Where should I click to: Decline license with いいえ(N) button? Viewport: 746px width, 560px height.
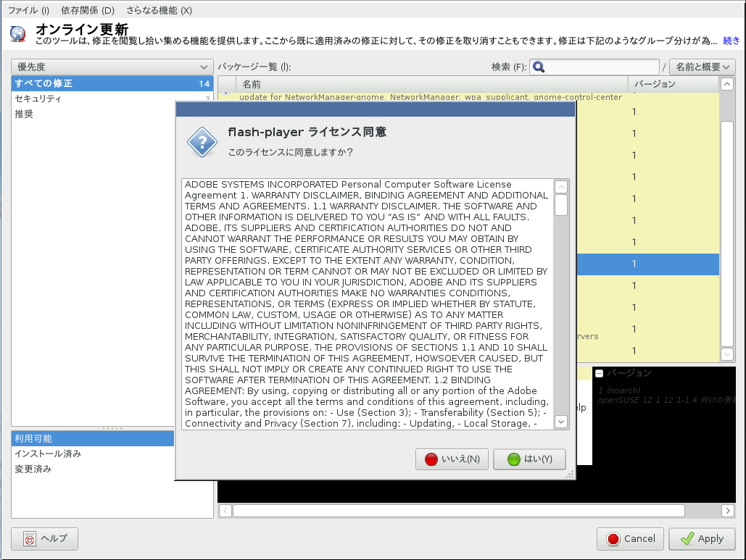click(x=452, y=459)
